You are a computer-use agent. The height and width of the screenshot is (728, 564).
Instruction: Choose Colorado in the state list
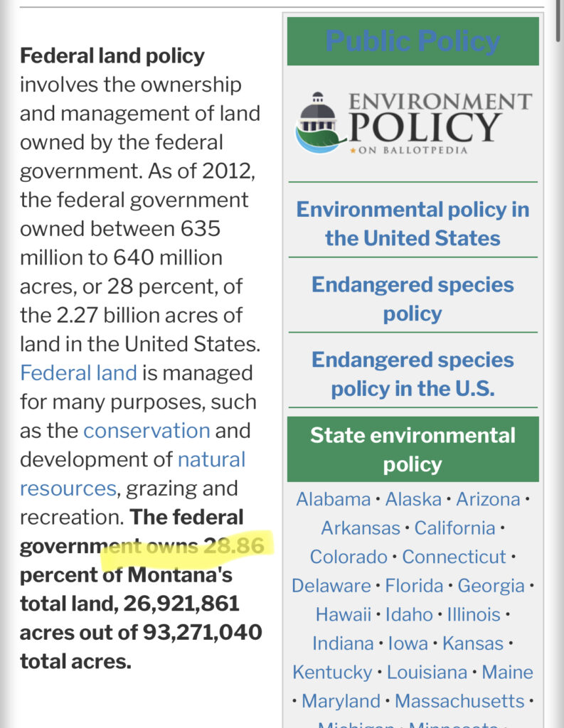(352, 557)
